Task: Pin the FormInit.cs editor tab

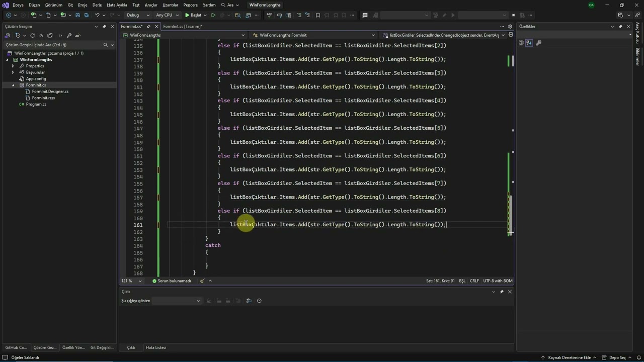Action: 148,26
